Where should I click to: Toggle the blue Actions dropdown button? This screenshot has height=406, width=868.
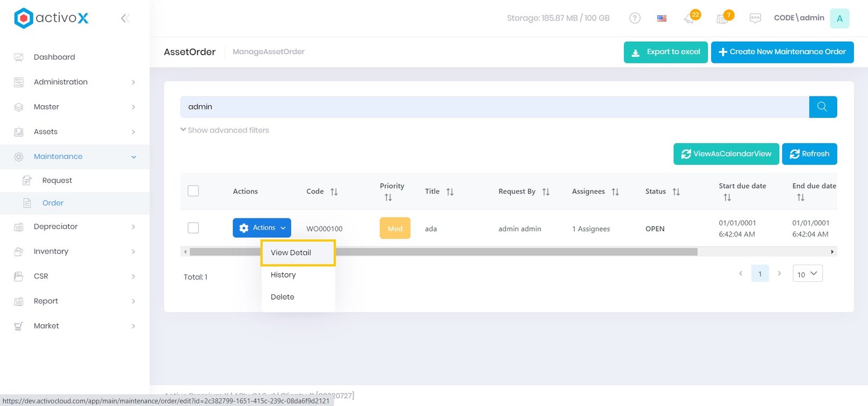[262, 228]
